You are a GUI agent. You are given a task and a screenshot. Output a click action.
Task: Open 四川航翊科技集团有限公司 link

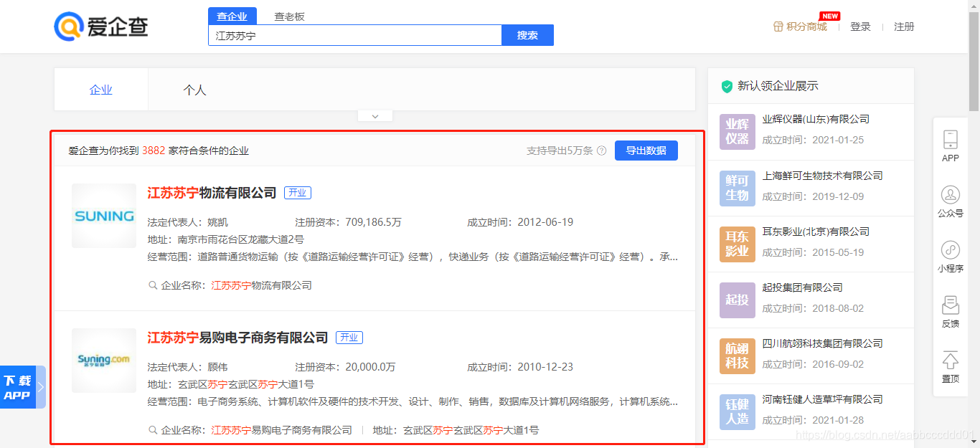pos(822,343)
